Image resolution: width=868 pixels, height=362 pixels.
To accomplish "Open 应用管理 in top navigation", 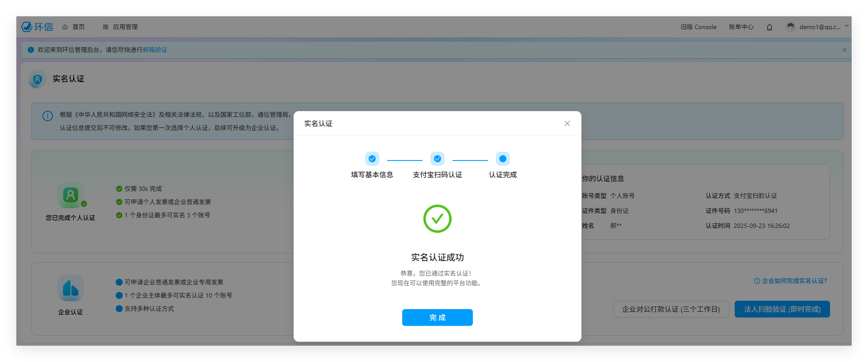I will 121,27.
